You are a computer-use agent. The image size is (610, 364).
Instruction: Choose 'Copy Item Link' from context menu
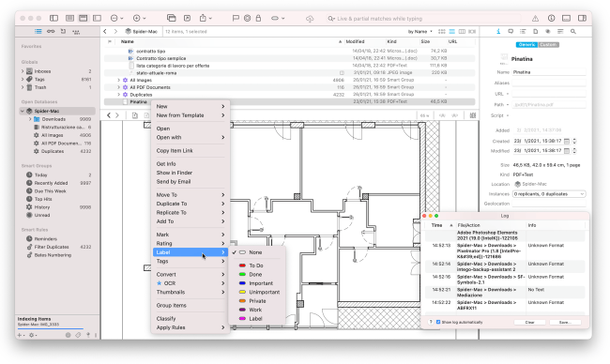click(191, 150)
